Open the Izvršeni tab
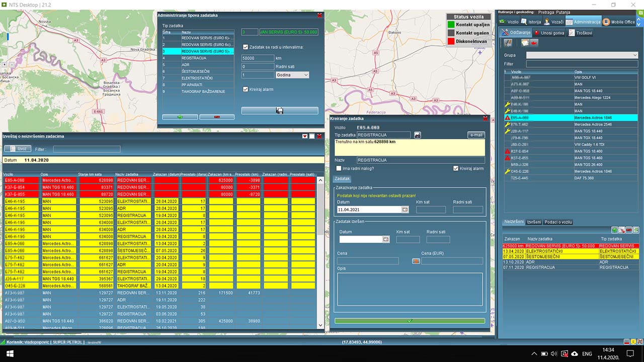The image size is (644, 362). 533,222
